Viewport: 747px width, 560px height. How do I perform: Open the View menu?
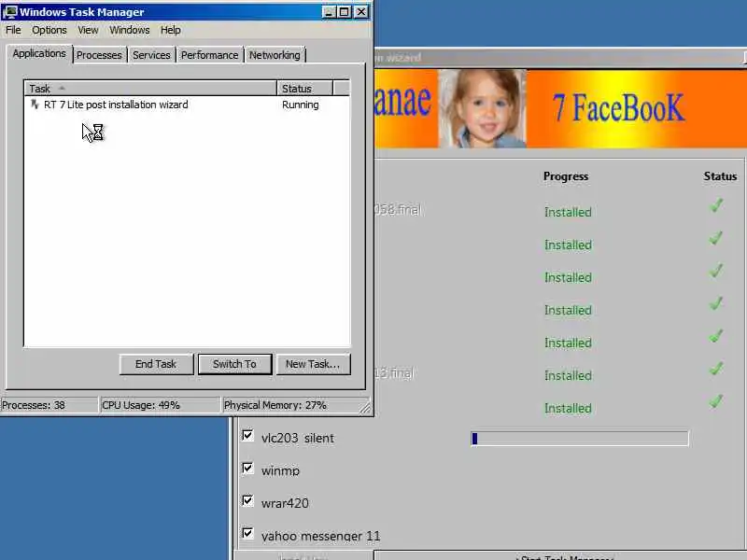88,30
